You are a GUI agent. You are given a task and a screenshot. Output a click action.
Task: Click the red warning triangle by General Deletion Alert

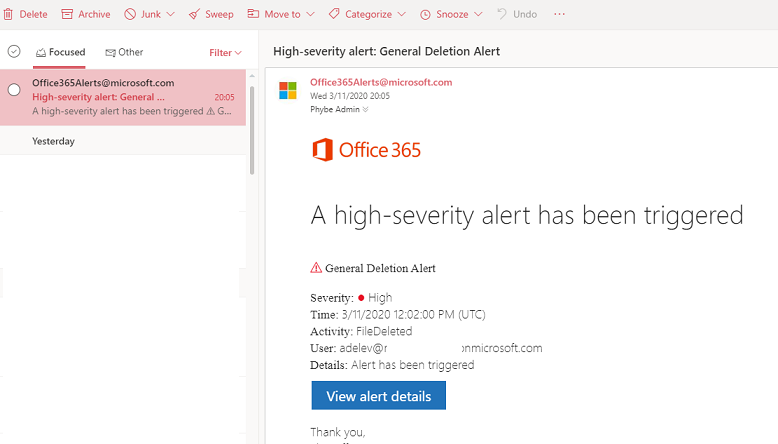[316, 268]
